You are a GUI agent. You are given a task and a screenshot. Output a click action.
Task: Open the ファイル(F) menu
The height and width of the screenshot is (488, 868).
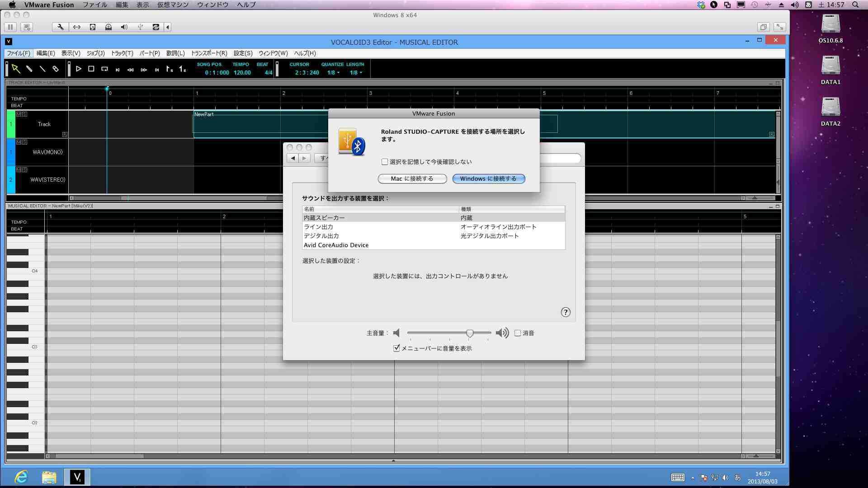(19, 53)
